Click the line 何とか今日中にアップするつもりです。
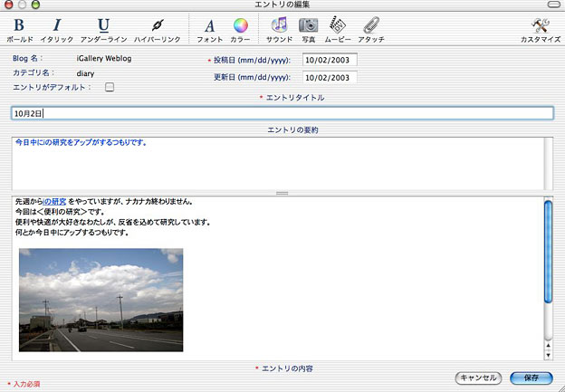 [x=72, y=233]
